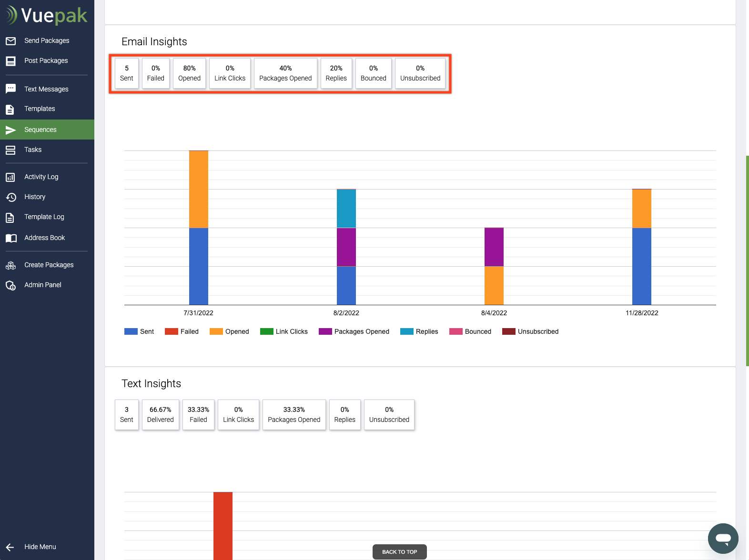The width and height of the screenshot is (749, 560).
Task: Open Send Packages page
Action: coord(47,40)
